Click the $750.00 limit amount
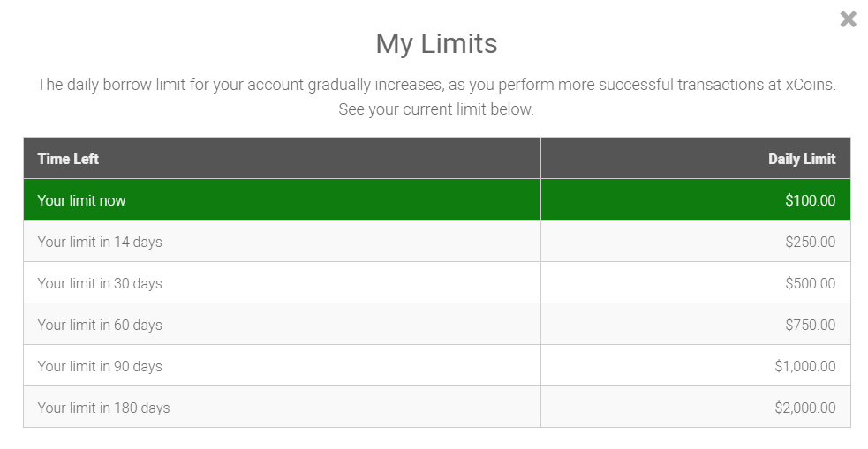Viewport: 868px width, 449px height. pos(810,325)
